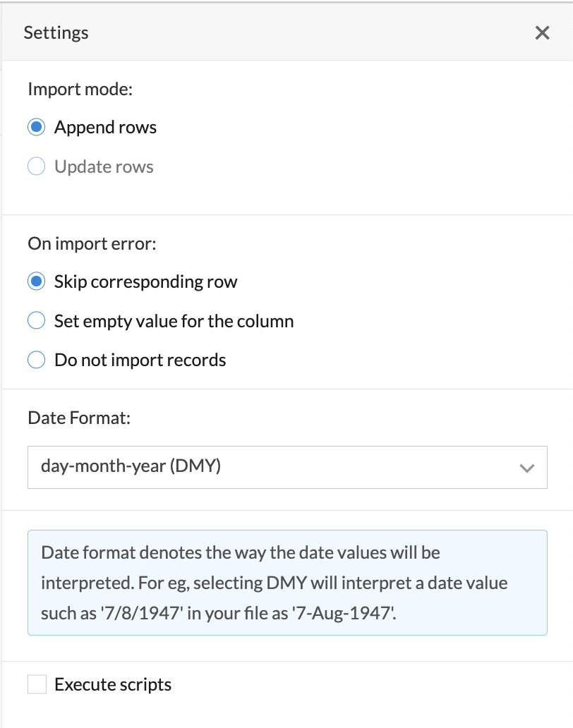Click the Date Format dropdown chevron arrow
Image resolution: width=573 pixels, height=728 pixels.
[x=526, y=468]
